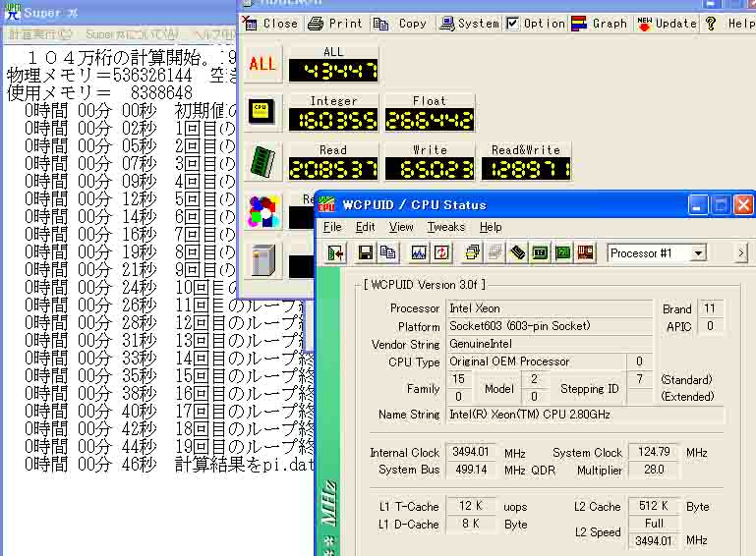Open the View menu in WCPUID

[x=401, y=227]
